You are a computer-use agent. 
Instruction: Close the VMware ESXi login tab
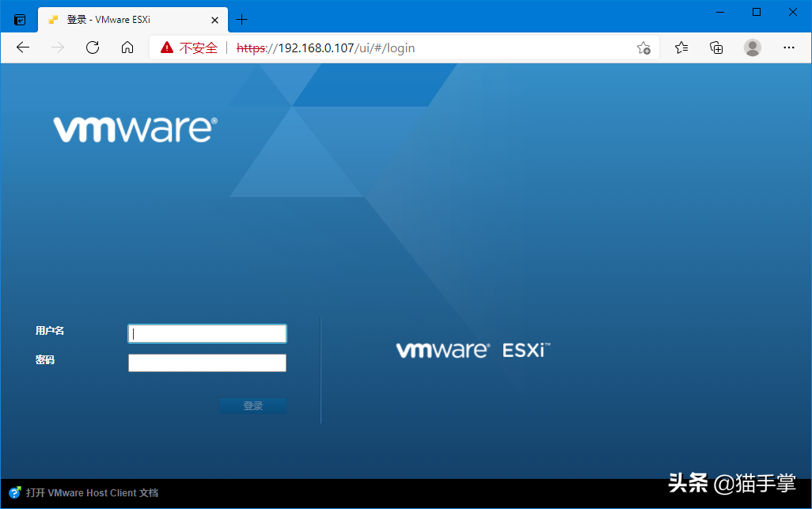coord(215,21)
